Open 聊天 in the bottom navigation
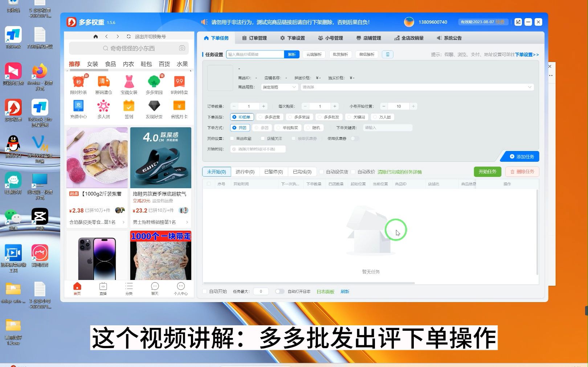This screenshot has width=588, height=367. 155,289
